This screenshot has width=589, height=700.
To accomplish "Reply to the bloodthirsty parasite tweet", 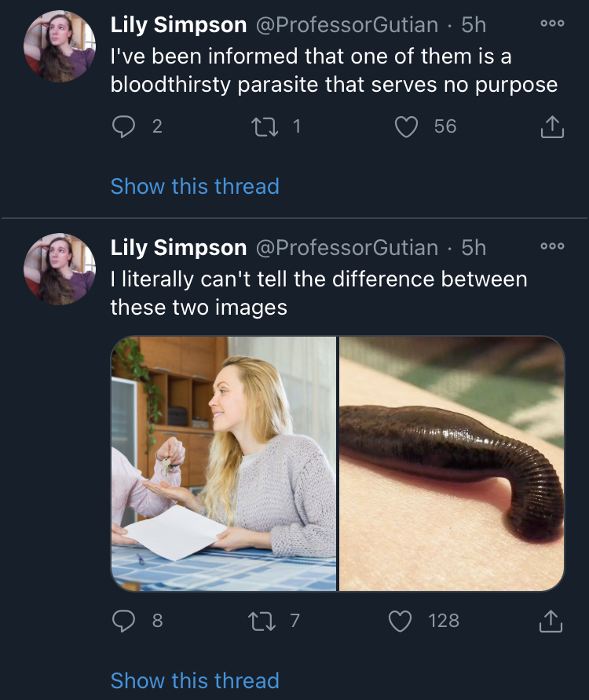I will pos(124,126).
